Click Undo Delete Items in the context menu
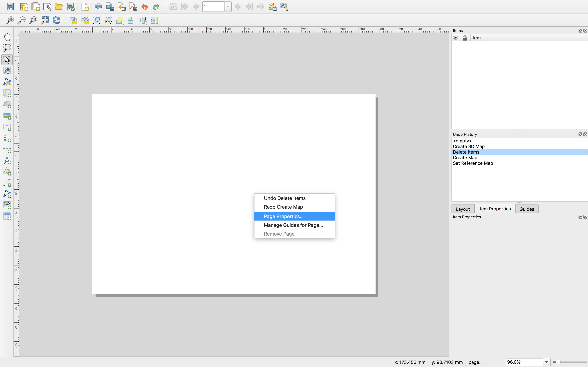This screenshot has width=588, height=367. tap(285, 198)
